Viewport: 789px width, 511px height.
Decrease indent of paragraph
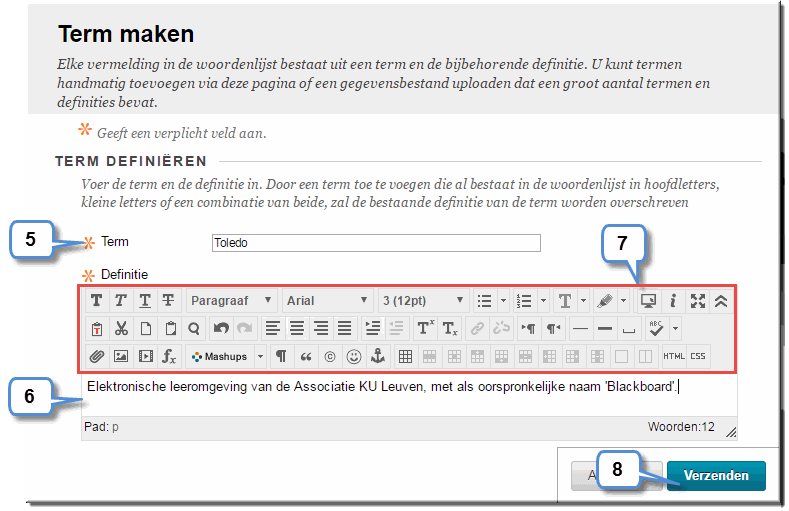point(397,329)
